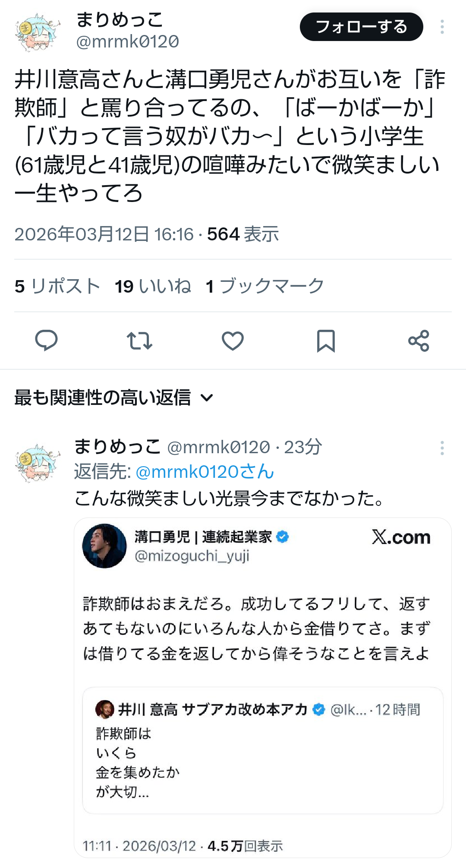Click the 564 表示 view count

coord(243,234)
